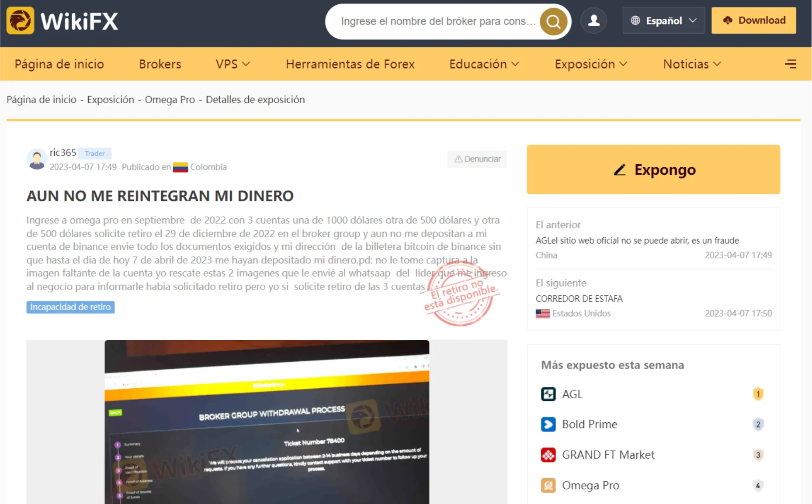Expand the Exposición nav menu
This screenshot has height=504, width=812.
[x=591, y=64]
